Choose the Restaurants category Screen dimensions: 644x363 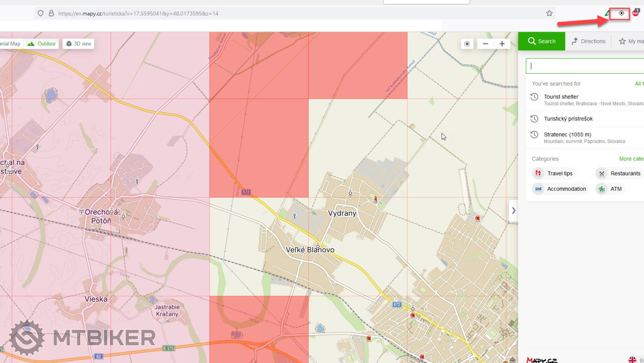tap(619, 173)
